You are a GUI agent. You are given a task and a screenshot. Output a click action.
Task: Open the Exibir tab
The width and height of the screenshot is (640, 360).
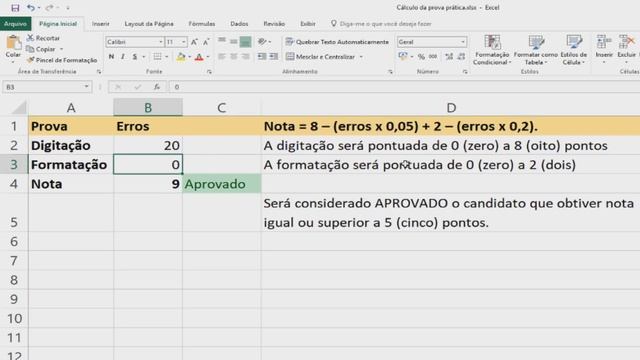point(308,24)
